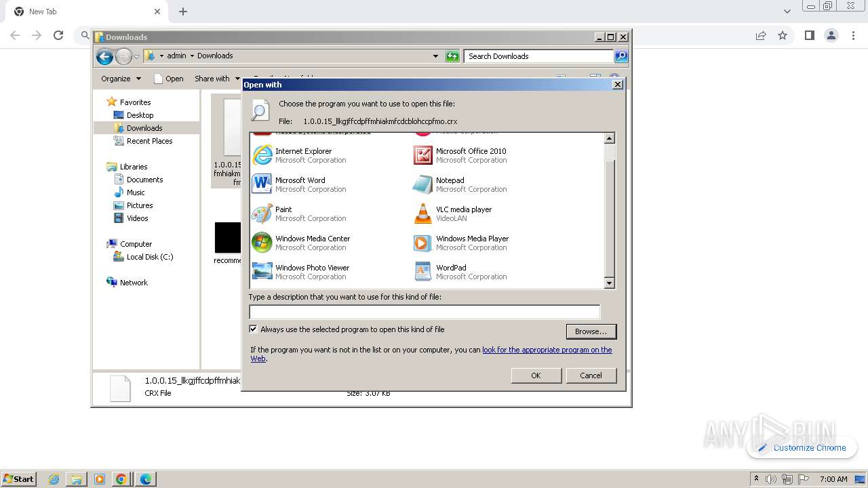The height and width of the screenshot is (488, 868).
Task: Pick the WordPad program icon
Action: [422, 272]
